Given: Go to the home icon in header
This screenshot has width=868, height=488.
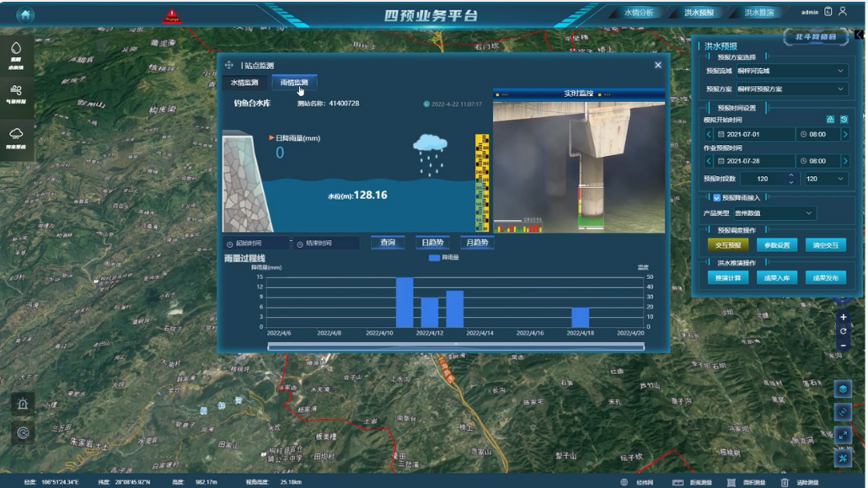Looking at the screenshot, I should point(25,15).
